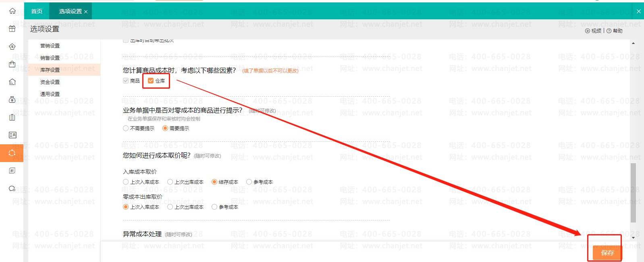644x262 pixels.
Task: Choose 参考成本 under 零成本出库取价
Action: click(214, 207)
